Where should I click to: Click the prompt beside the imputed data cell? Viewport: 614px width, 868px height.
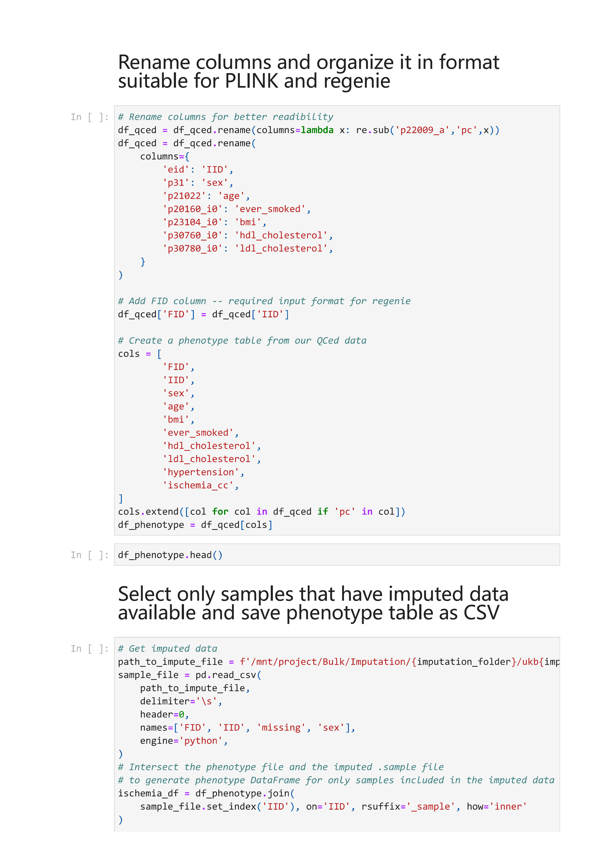coord(89,649)
